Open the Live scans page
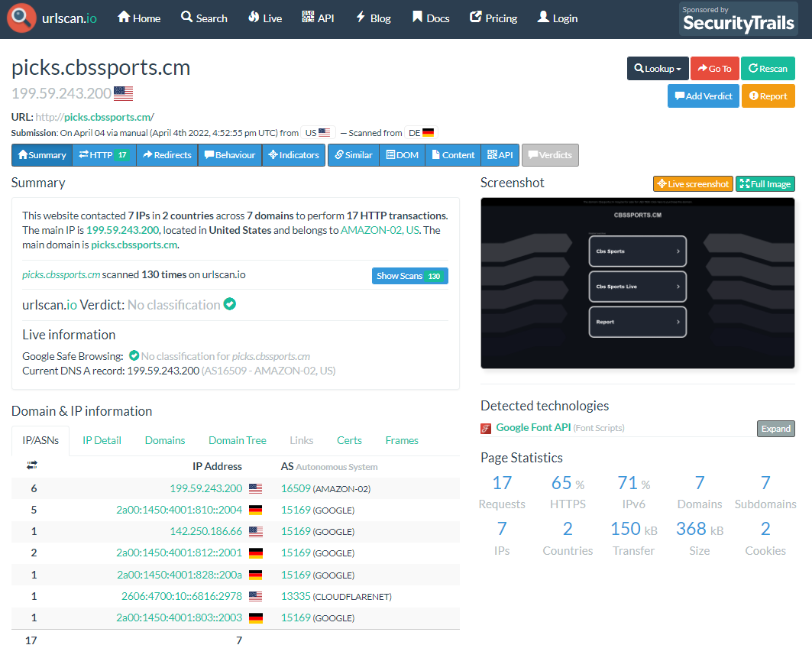 coord(265,18)
